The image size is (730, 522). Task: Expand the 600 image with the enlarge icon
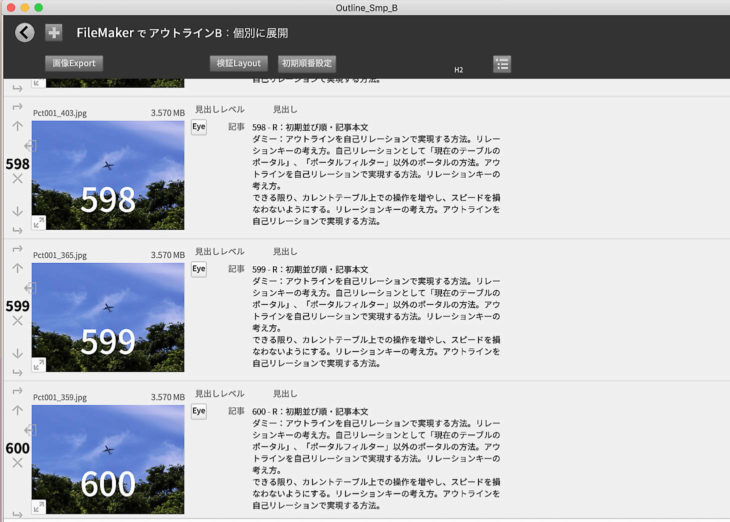click(x=38, y=507)
